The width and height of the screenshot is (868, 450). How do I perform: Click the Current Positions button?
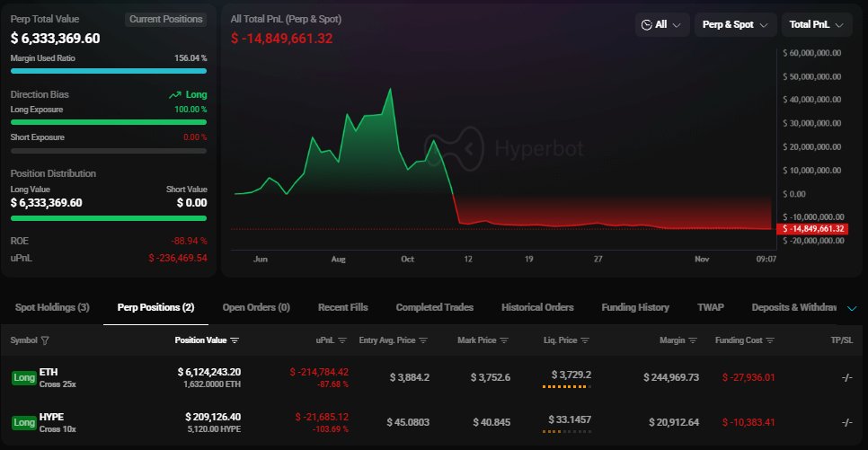165,20
